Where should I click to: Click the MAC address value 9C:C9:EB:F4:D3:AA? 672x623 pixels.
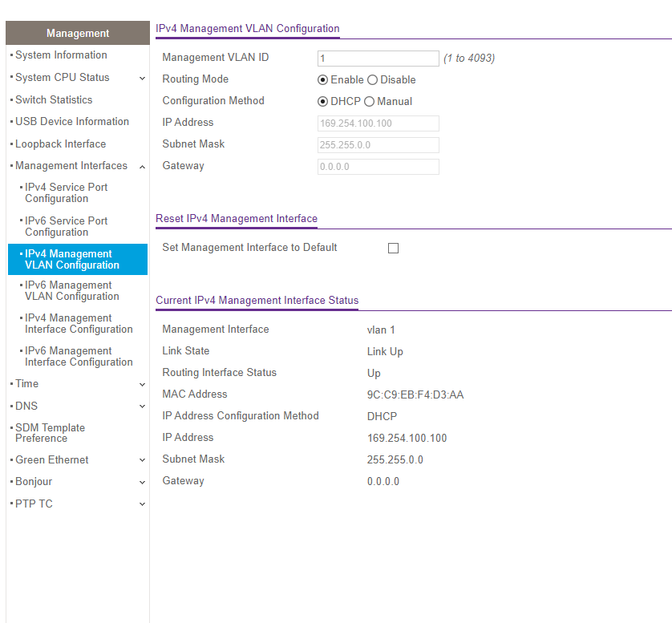point(415,394)
